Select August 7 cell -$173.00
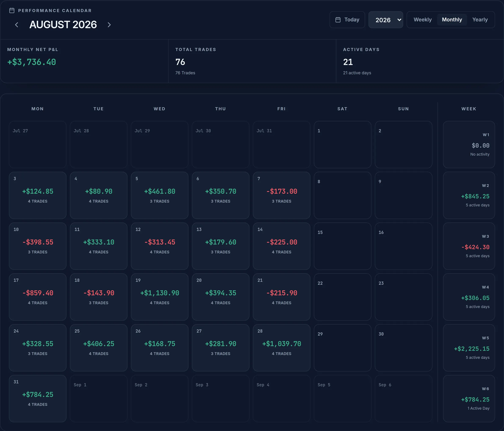This screenshot has width=504, height=431. click(x=281, y=195)
